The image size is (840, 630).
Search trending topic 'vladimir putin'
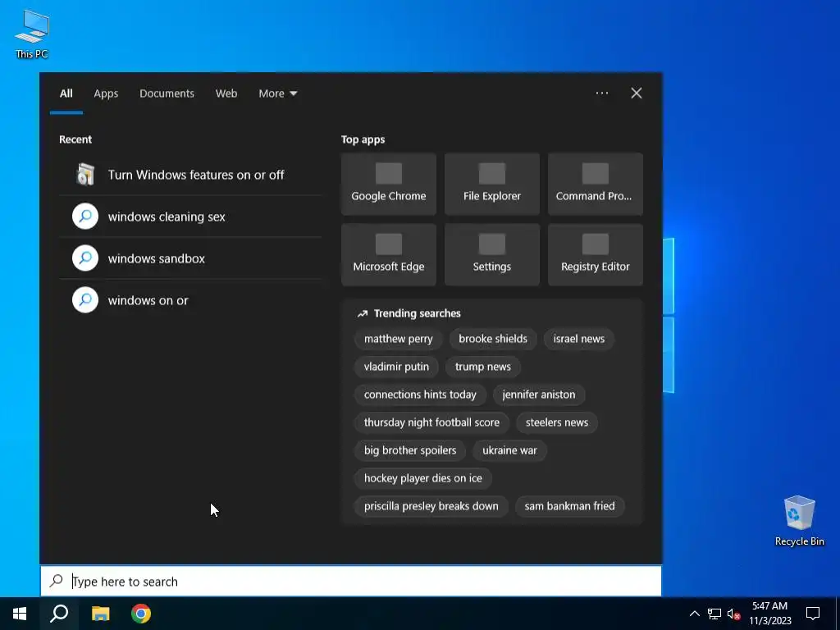click(396, 367)
